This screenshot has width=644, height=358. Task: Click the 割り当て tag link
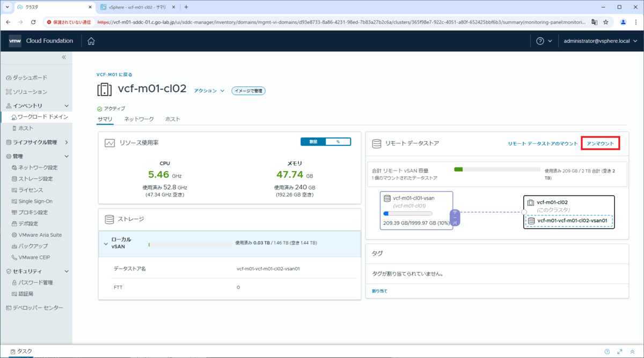(x=379, y=291)
